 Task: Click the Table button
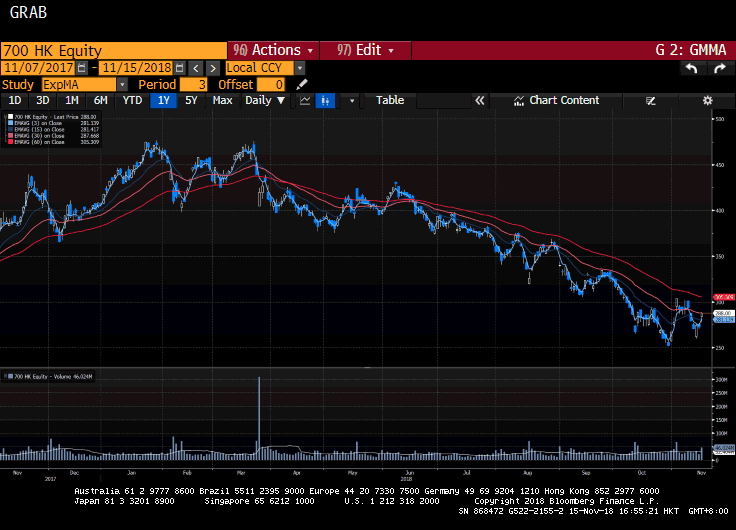[x=390, y=100]
